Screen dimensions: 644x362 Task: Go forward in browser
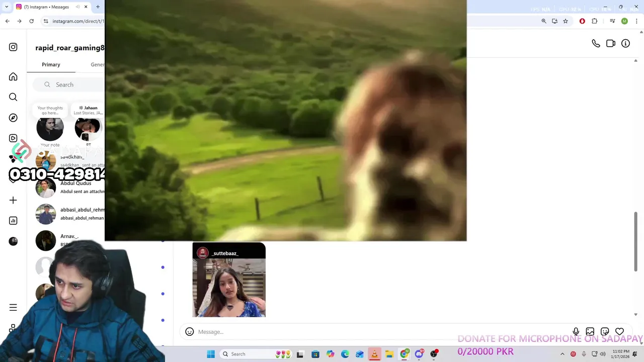pos(19,21)
